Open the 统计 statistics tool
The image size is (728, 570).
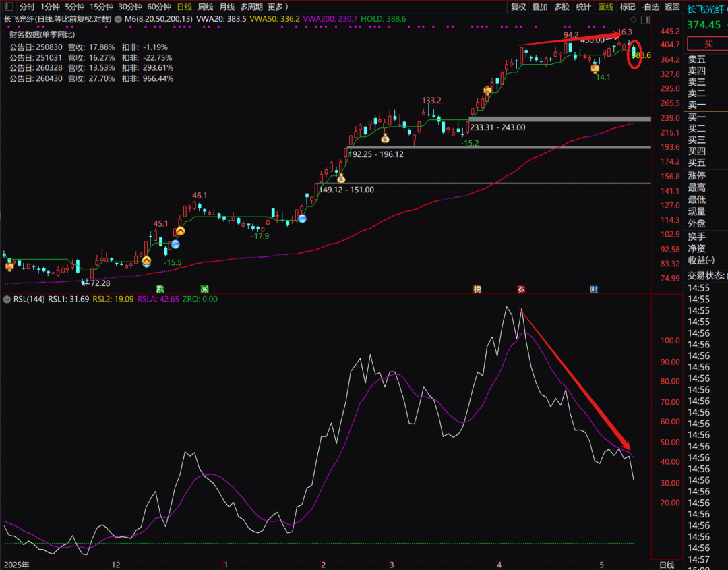pos(583,7)
